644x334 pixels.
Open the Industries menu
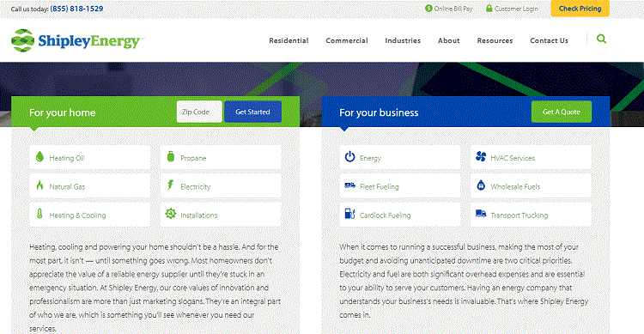(403, 40)
